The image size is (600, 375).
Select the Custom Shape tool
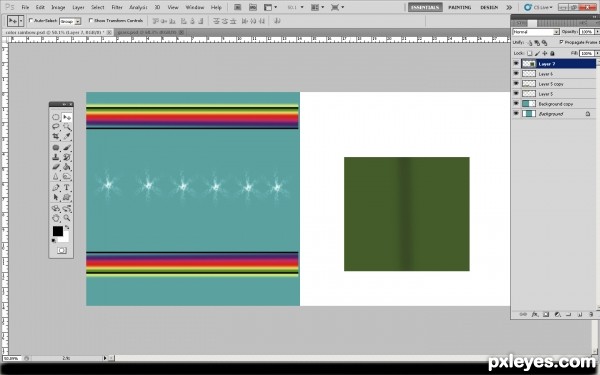(x=67, y=197)
